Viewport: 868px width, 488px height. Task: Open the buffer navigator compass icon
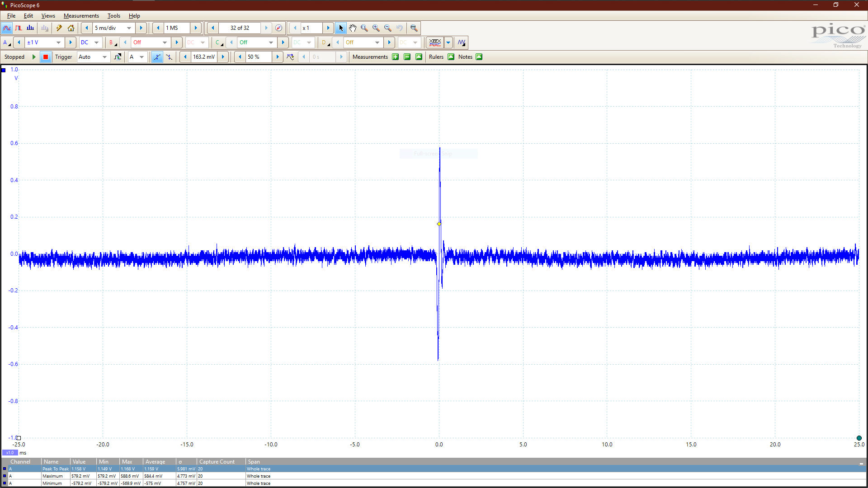pos(279,28)
